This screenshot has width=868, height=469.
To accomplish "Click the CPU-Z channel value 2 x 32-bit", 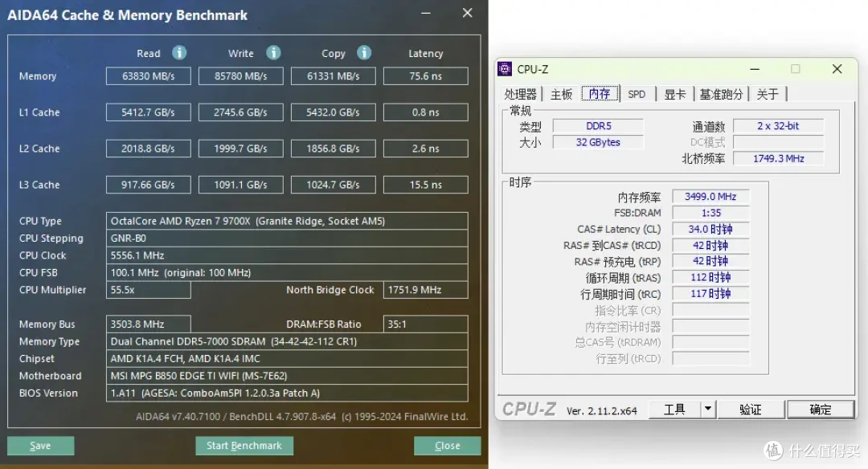I will [778, 126].
